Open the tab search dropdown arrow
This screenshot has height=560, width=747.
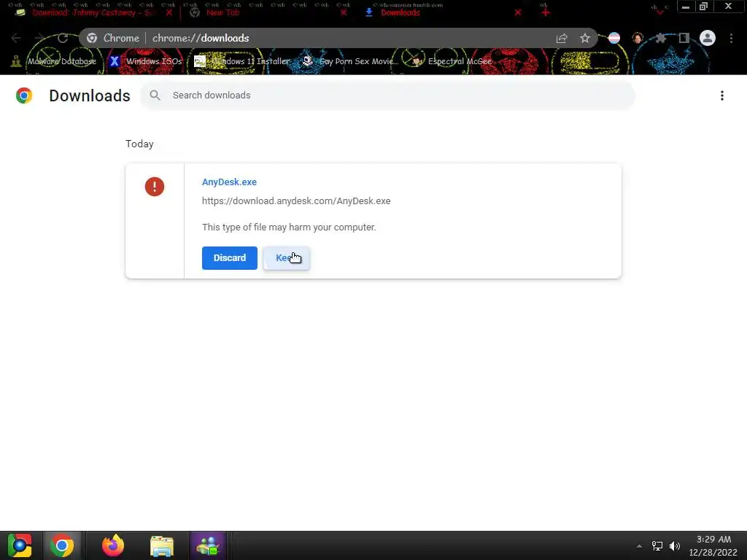(659, 12)
